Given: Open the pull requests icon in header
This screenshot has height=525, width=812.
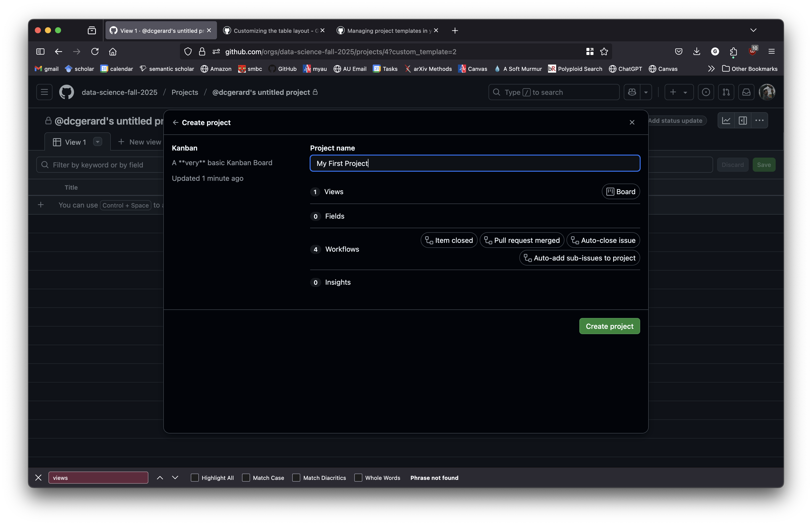Looking at the screenshot, I should click(726, 92).
